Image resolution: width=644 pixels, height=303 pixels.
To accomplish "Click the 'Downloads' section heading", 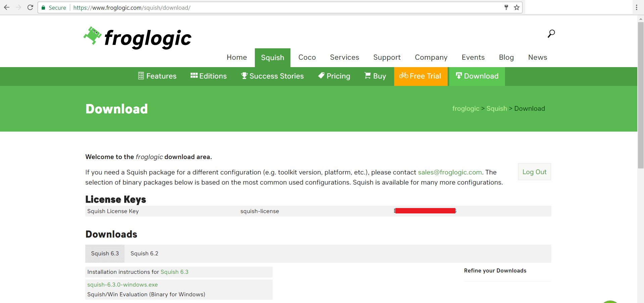I will tap(111, 234).
